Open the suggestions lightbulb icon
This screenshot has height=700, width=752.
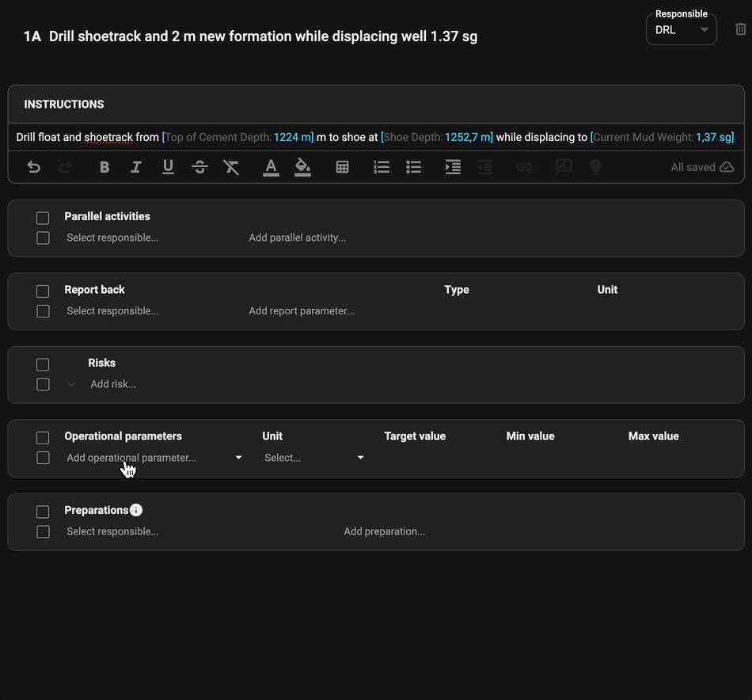point(594,167)
